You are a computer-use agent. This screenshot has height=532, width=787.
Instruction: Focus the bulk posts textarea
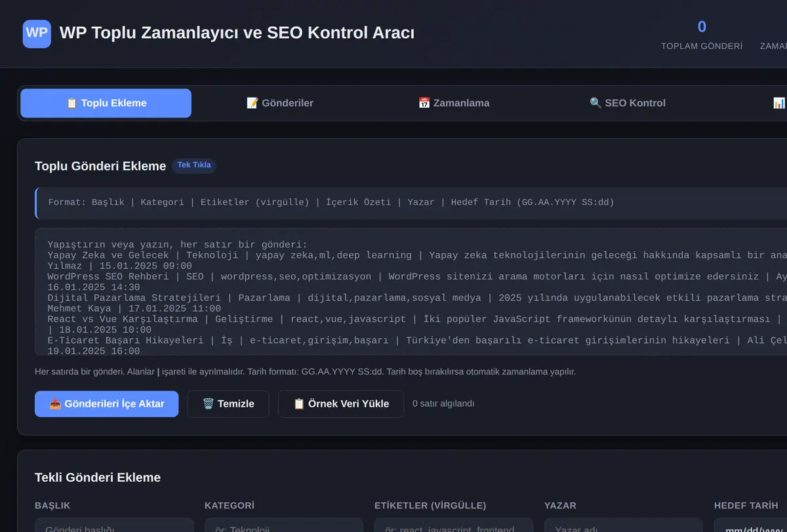tap(411, 292)
